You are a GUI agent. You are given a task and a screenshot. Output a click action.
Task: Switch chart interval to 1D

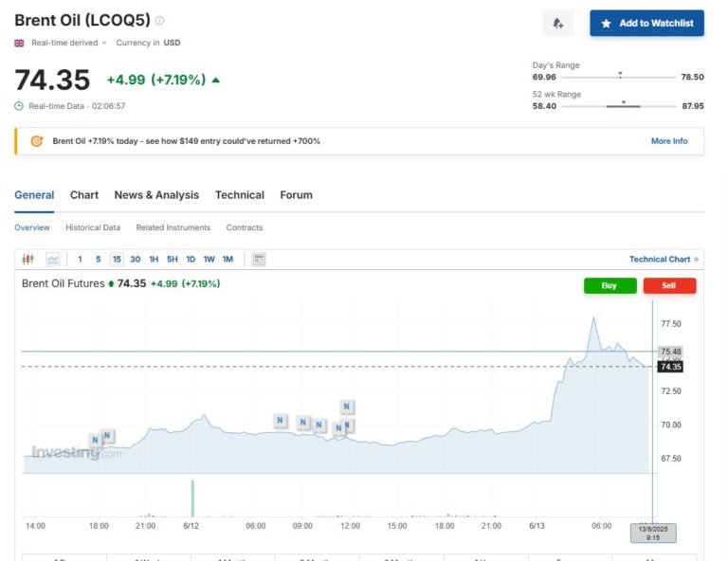(191, 259)
